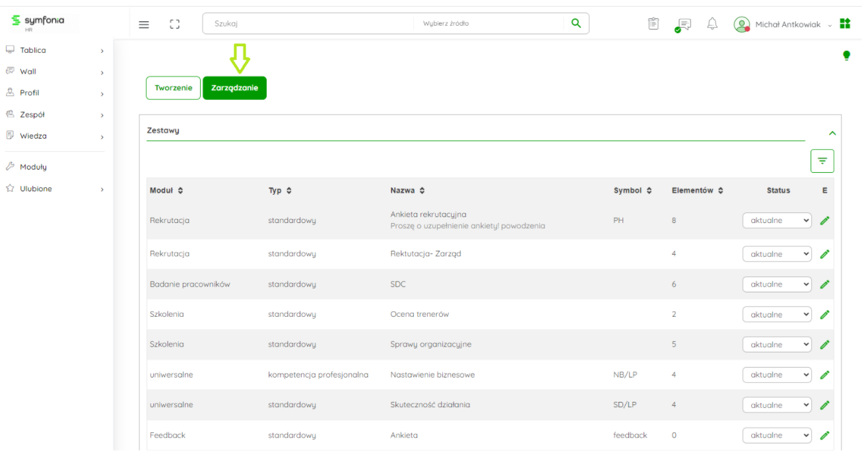This screenshot has height=454, width=868.
Task: Open the hamburger menu icon
Action: coord(144,24)
